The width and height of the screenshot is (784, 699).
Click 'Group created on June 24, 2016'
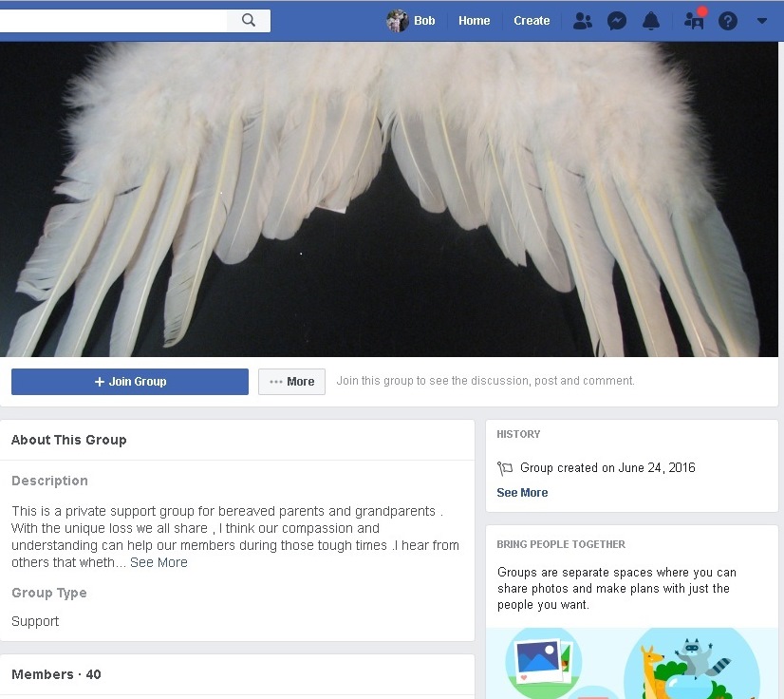(607, 468)
